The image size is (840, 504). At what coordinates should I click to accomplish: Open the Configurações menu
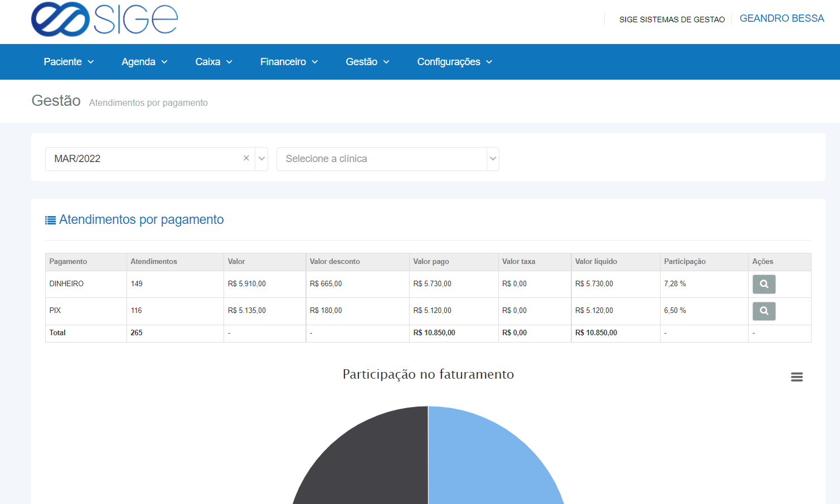click(454, 62)
